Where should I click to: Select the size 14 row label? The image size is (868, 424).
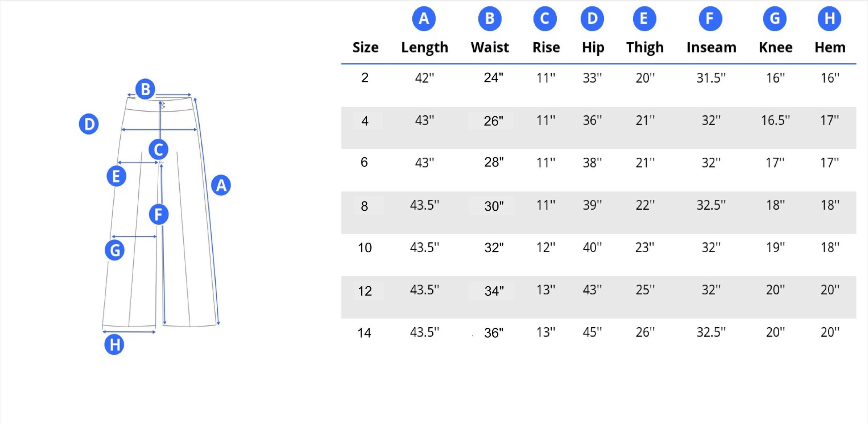364,333
